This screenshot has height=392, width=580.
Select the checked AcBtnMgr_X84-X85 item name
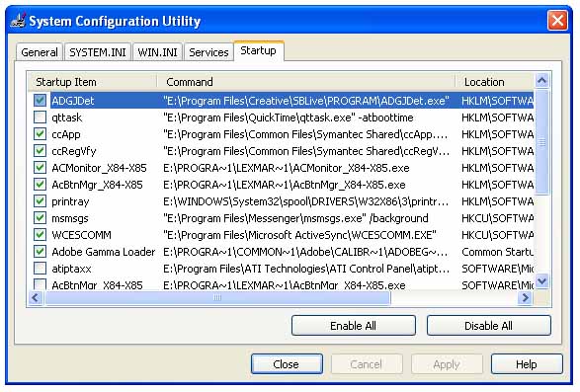[97, 185]
